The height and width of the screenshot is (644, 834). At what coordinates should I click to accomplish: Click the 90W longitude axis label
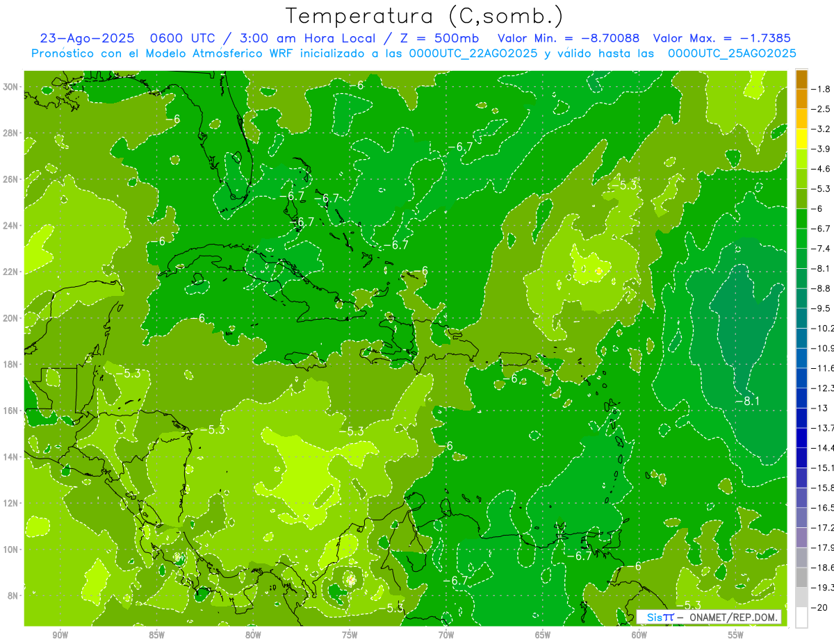point(60,635)
